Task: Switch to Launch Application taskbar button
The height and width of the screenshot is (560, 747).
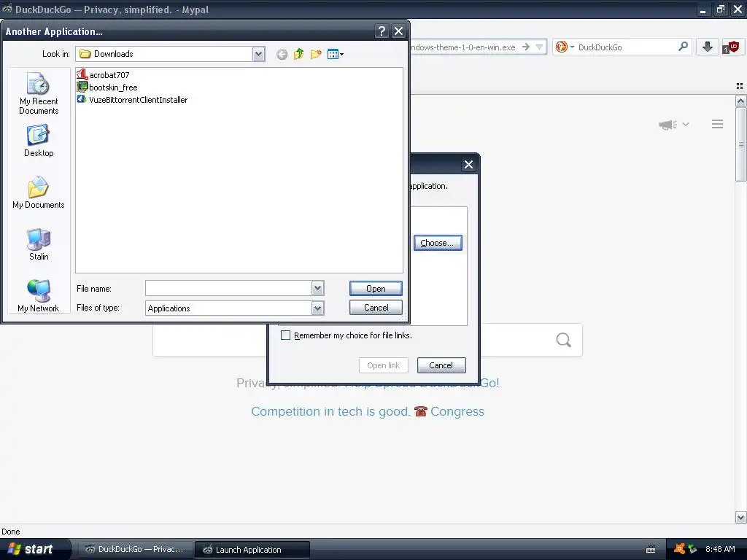Action: (252, 550)
